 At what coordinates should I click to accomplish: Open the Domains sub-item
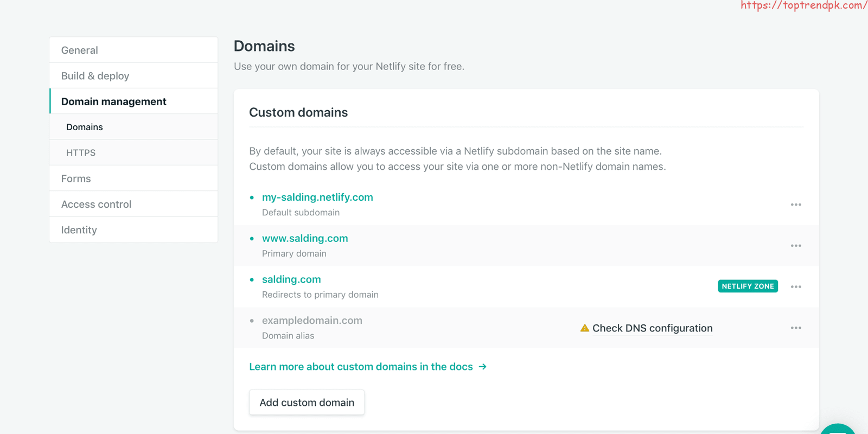[133, 127]
